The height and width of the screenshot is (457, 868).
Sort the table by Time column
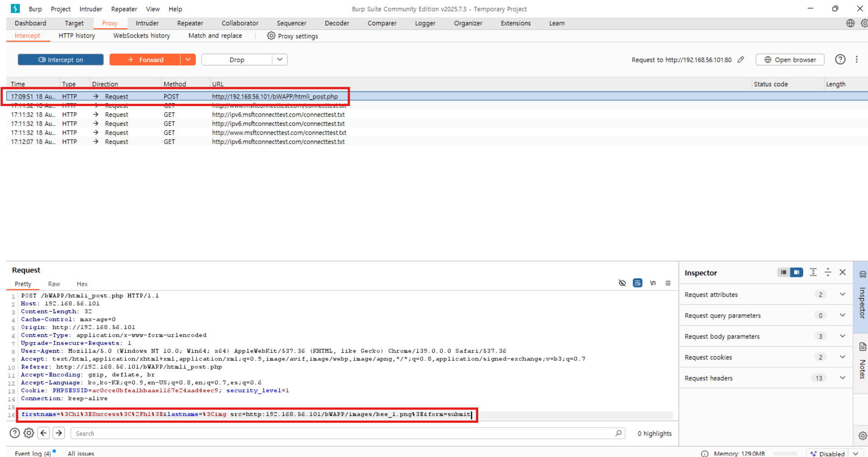click(x=18, y=84)
